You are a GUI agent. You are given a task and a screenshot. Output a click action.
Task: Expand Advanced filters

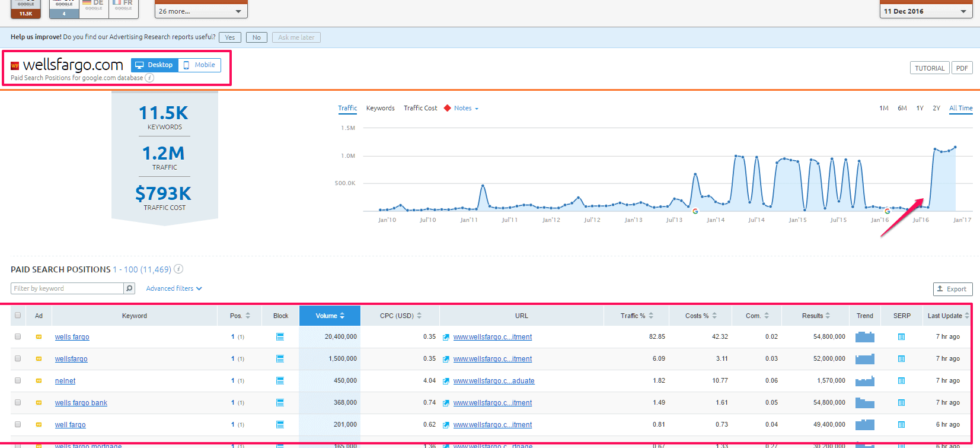pyautogui.click(x=174, y=288)
